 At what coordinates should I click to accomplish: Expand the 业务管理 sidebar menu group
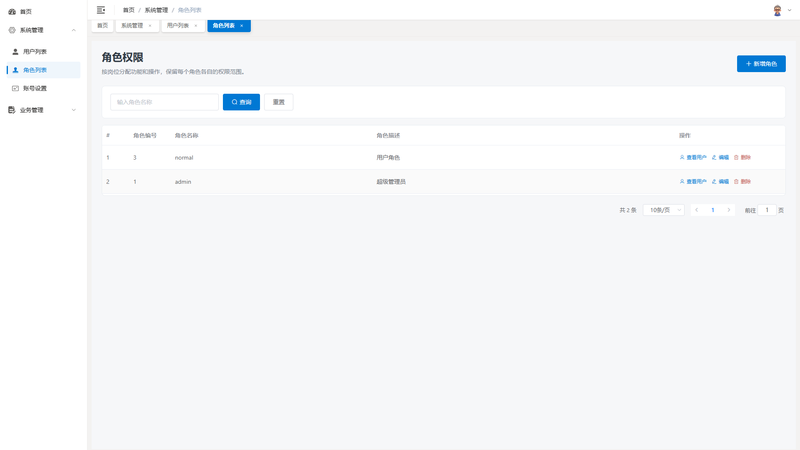point(43,110)
